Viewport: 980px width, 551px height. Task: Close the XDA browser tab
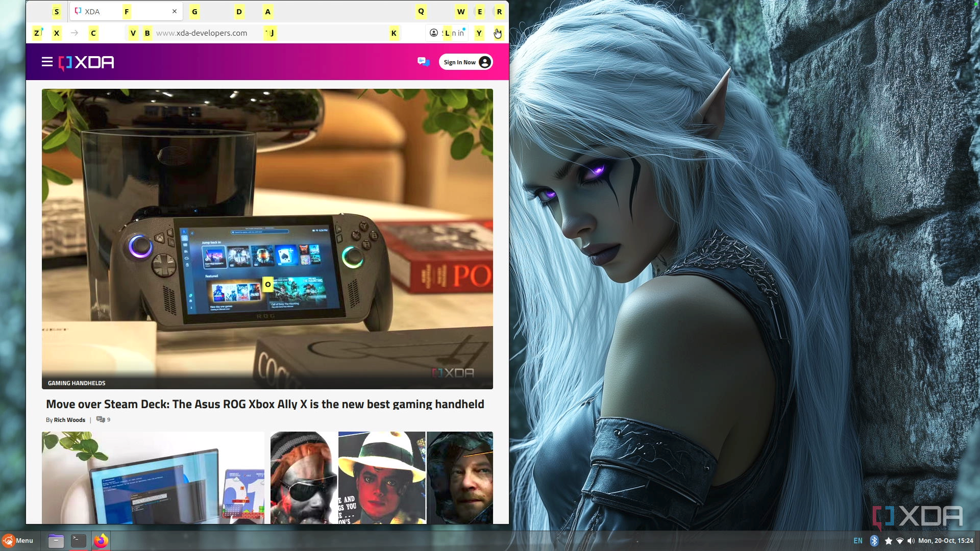point(175,11)
